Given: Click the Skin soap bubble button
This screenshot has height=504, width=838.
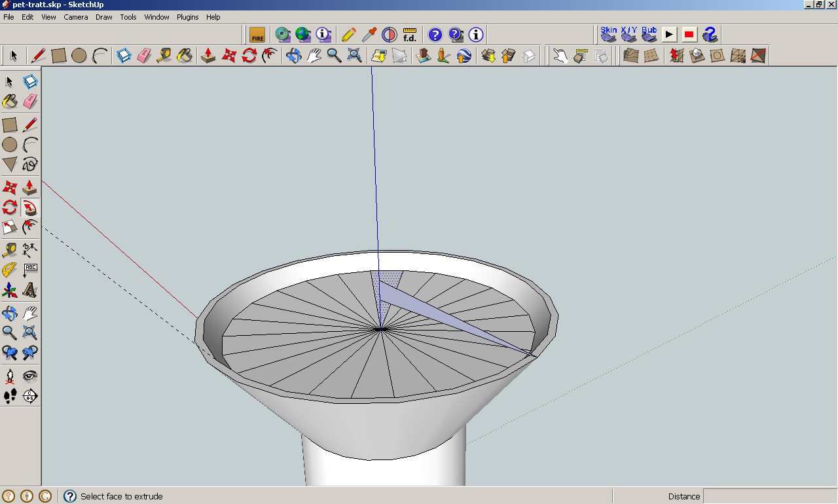Looking at the screenshot, I should coord(608,34).
